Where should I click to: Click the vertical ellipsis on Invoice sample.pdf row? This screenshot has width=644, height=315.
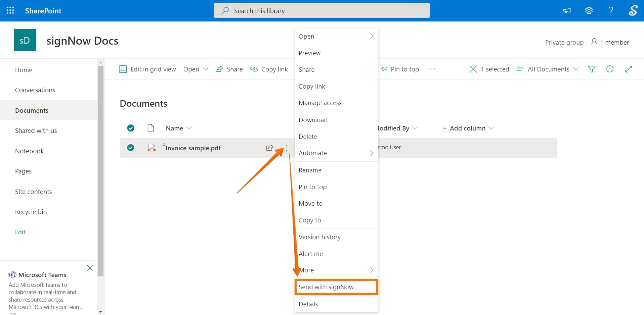[x=287, y=148]
